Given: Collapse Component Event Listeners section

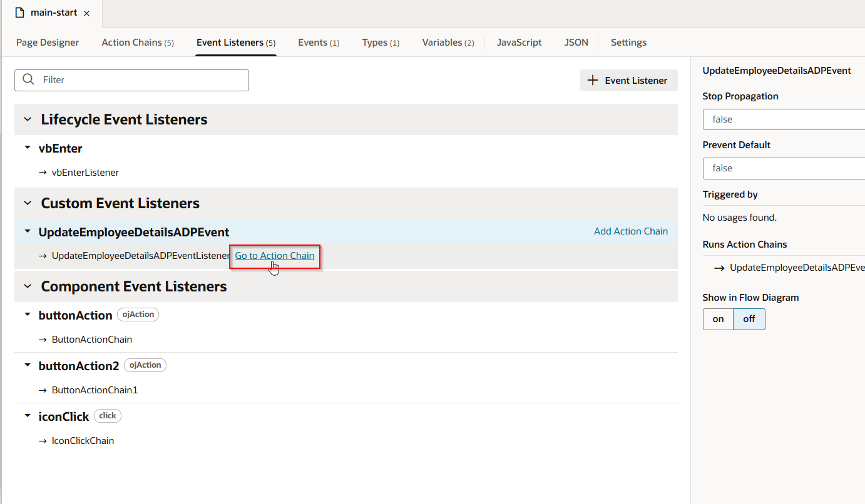Looking at the screenshot, I should pos(28,286).
